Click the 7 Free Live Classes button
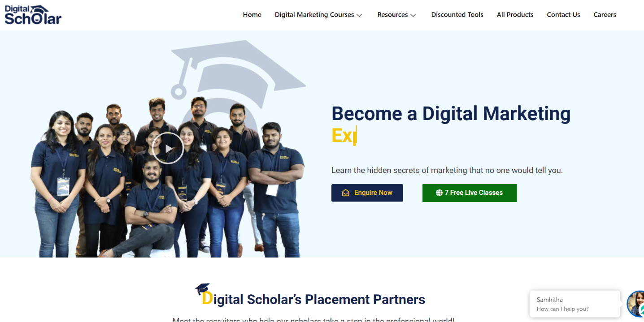 point(470,193)
